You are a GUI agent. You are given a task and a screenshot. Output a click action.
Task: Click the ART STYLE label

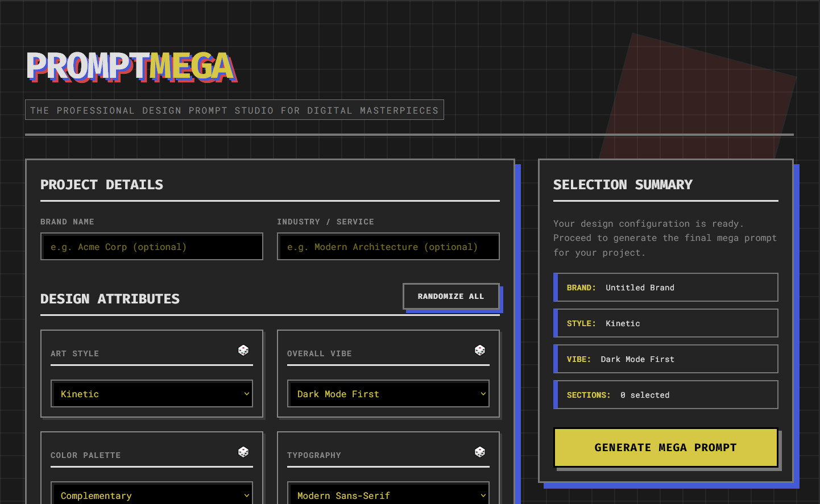pyautogui.click(x=74, y=353)
